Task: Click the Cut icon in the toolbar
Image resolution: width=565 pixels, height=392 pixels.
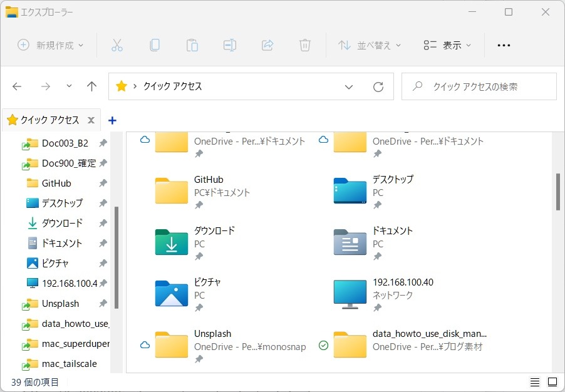Action: 117,44
